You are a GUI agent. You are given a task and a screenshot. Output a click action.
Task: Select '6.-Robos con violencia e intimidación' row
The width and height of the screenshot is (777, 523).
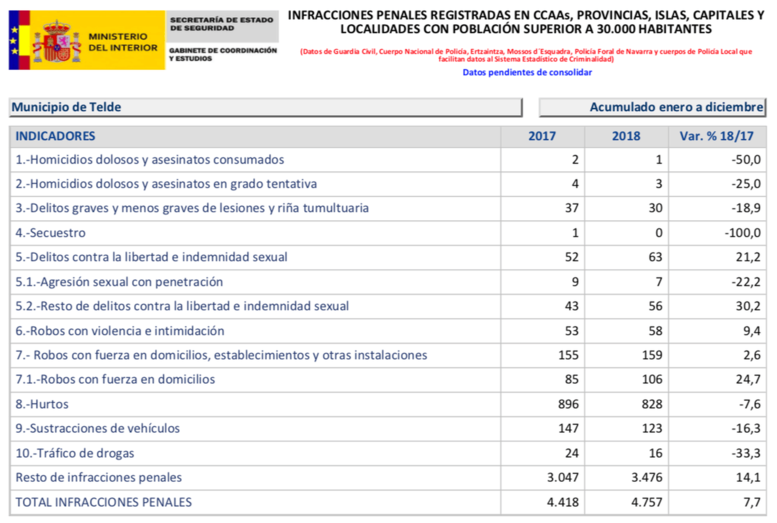tap(120, 331)
